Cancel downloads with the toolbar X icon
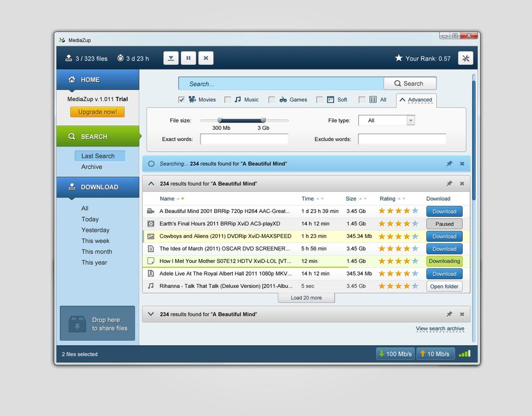 pos(206,58)
